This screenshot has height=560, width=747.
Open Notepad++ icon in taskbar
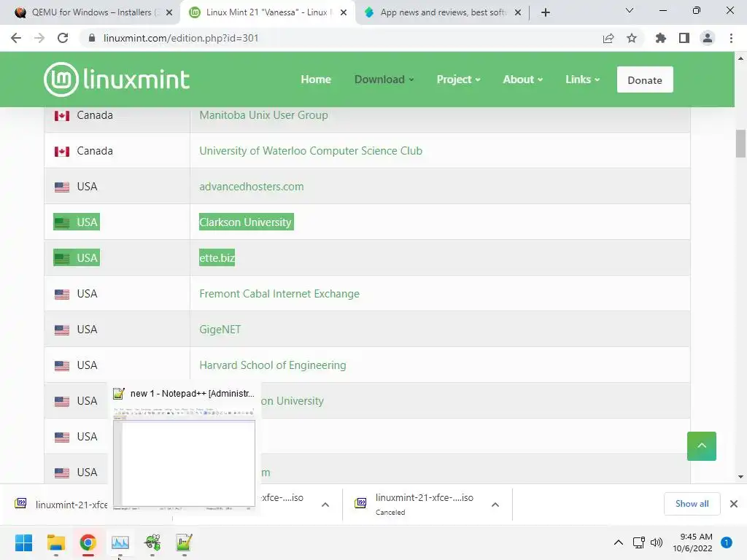[185, 542]
